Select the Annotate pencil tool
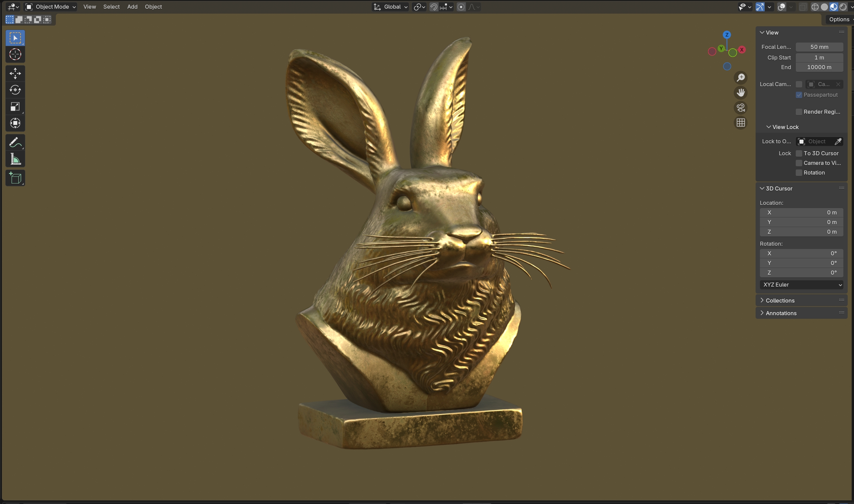 [15, 142]
